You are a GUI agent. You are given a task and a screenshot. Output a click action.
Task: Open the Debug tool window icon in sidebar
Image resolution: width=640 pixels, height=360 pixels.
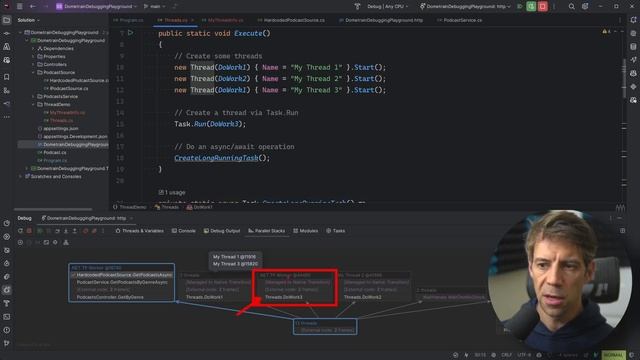(x=7, y=290)
